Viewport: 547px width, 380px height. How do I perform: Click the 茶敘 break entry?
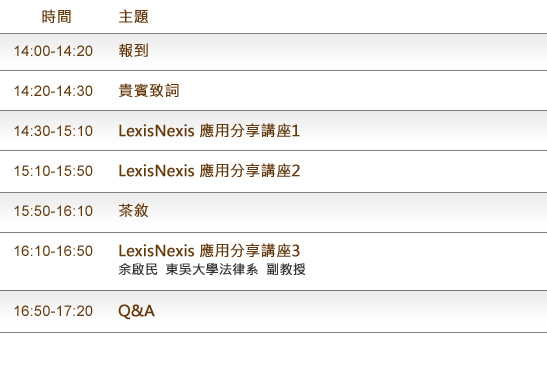pyautogui.click(x=133, y=211)
